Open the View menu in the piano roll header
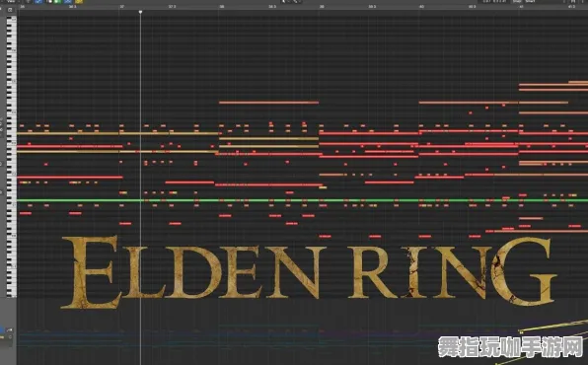This screenshot has height=365, width=588. (11, 2)
